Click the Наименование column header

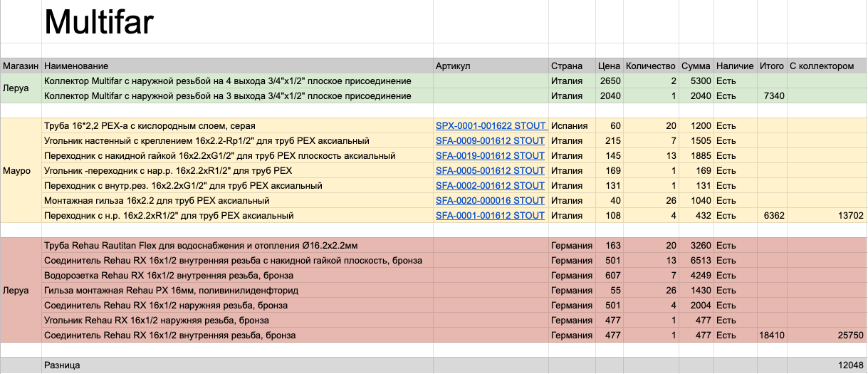238,66
